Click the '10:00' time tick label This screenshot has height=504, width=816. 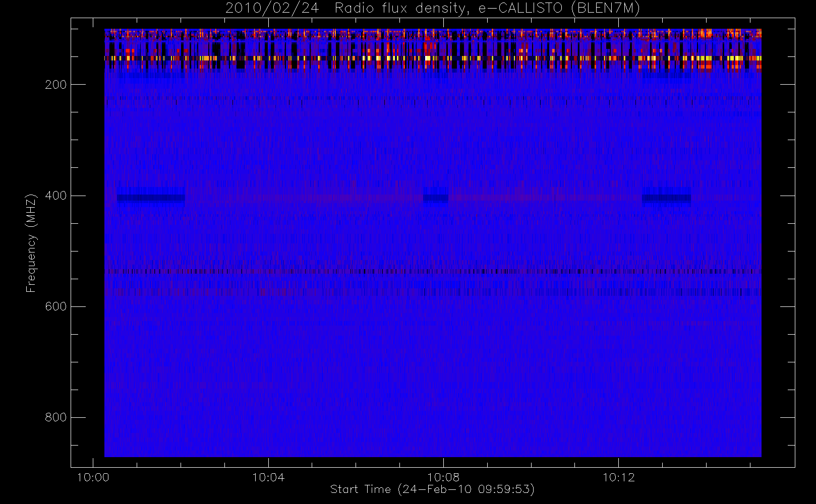click(93, 477)
